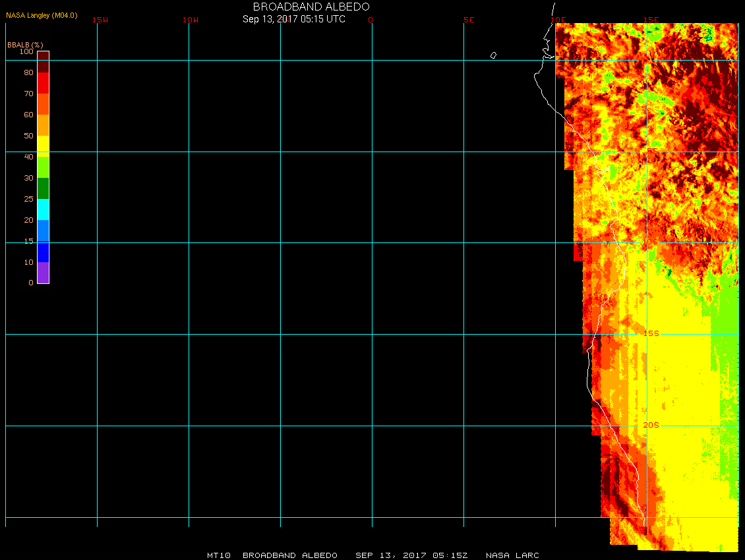
Task: Select the 15S latitude label
Action: 651,334
